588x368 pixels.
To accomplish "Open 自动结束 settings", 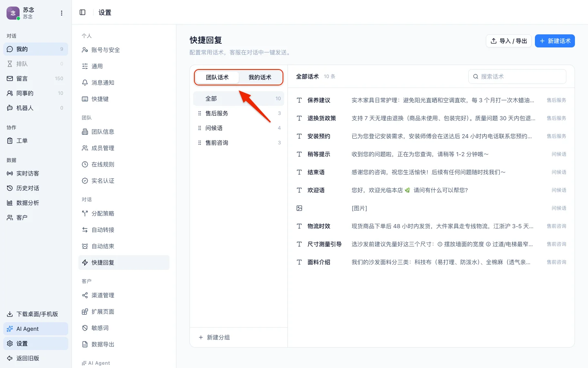I will click(x=124, y=246).
